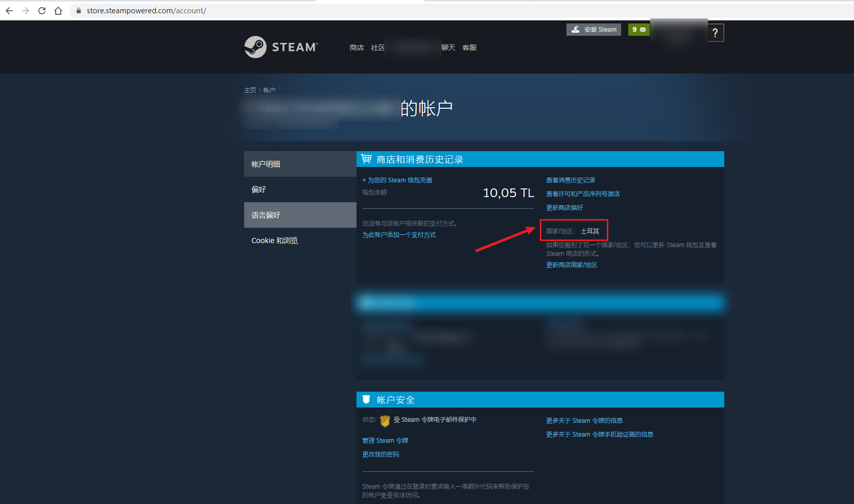Click the shopping cart icon in store header

pyautogui.click(x=366, y=159)
